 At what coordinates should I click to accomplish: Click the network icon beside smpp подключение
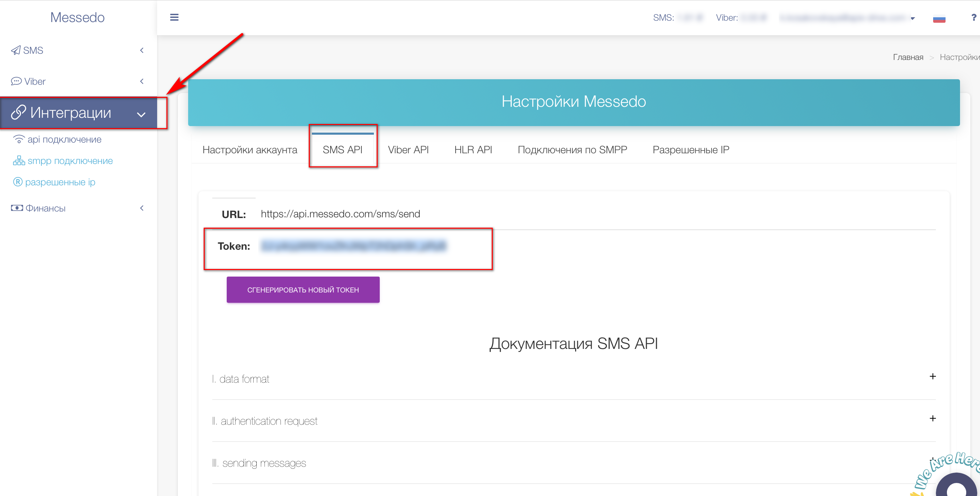(x=19, y=161)
